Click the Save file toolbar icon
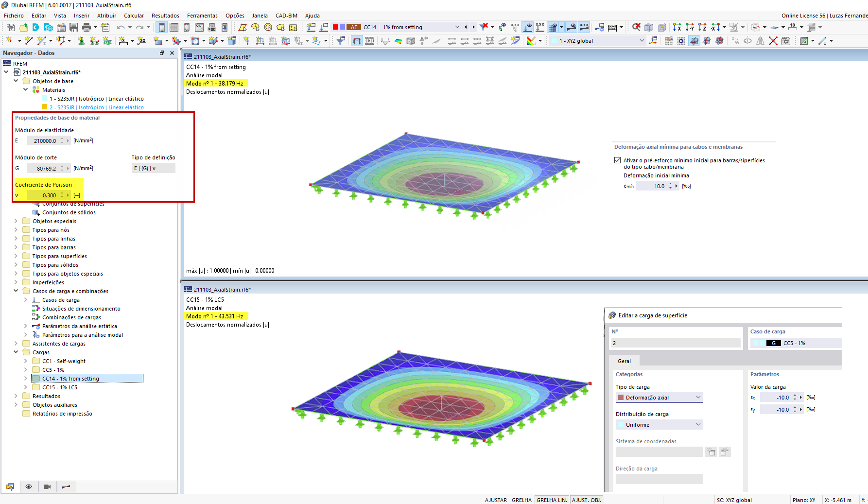 (74, 27)
